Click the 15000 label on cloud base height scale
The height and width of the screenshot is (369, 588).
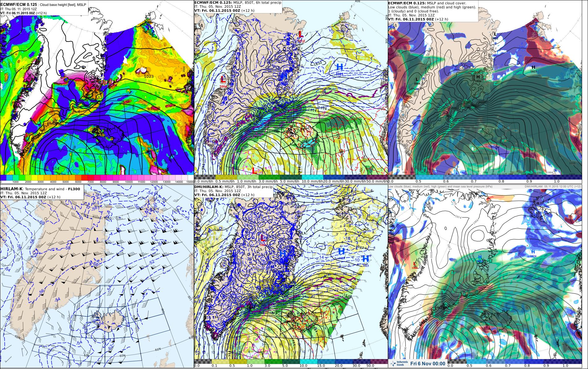(x=189, y=182)
